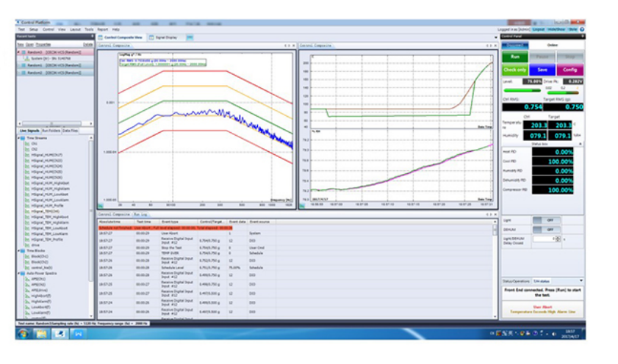Click the Time Streams folder icon
Image resolution: width=618 pixels, height=364 pixels.
(x=23, y=138)
